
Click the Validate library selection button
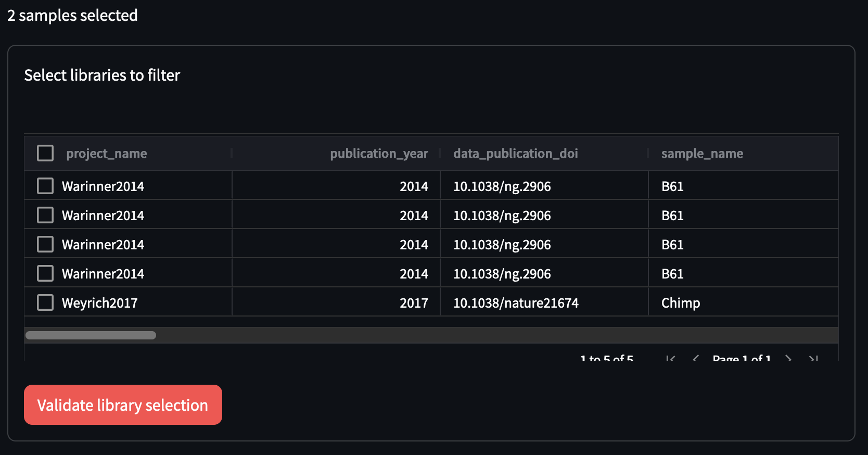[123, 405]
